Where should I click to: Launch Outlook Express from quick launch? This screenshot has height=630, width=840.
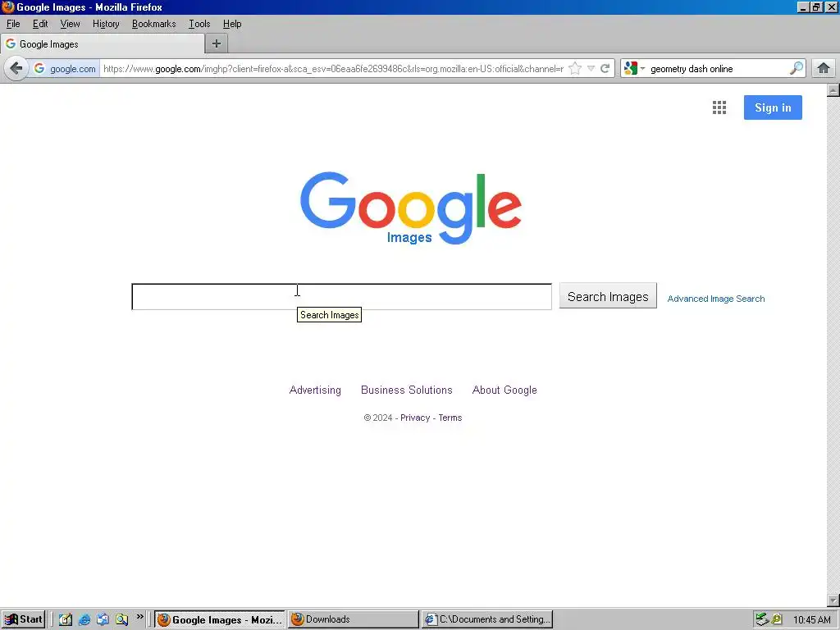pyautogui.click(x=103, y=619)
